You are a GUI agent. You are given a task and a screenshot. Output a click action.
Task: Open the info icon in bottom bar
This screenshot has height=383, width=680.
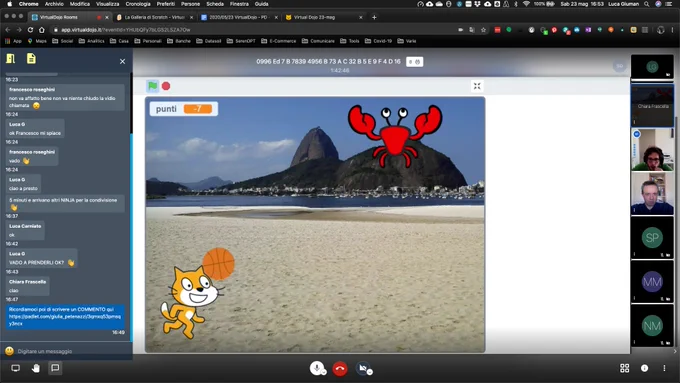[x=644, y=368]
